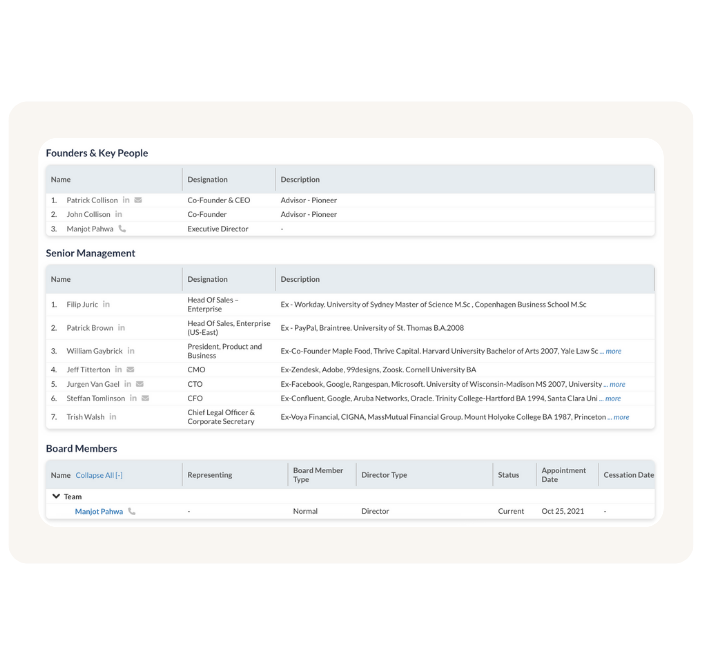Screen dimensions: 702x665
Task: Click Cessation Date column header
Action: 629,475
